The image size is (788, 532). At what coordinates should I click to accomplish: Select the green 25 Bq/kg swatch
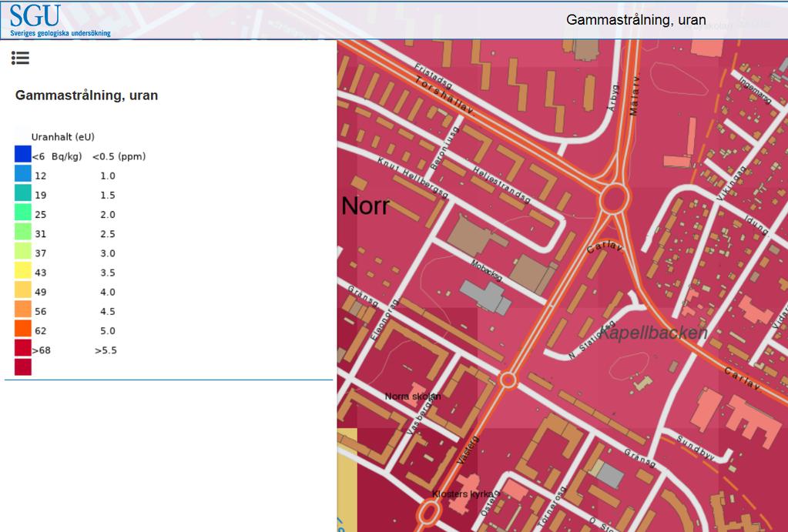(x=23, y=212)
